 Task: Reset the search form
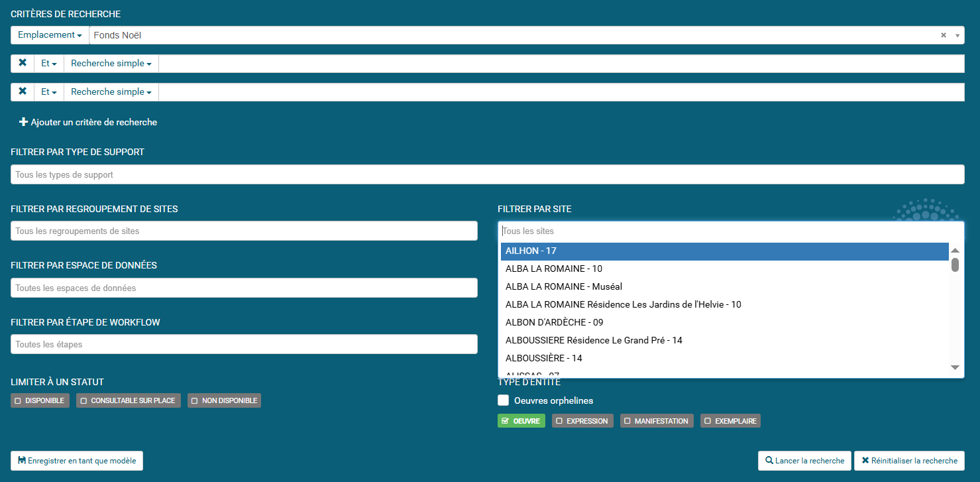tap(909, 461)
